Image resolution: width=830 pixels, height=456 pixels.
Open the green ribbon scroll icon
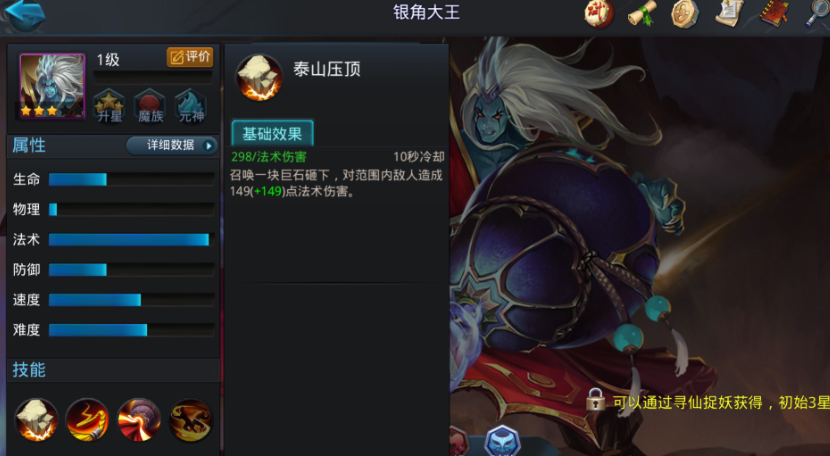[642, 13]
